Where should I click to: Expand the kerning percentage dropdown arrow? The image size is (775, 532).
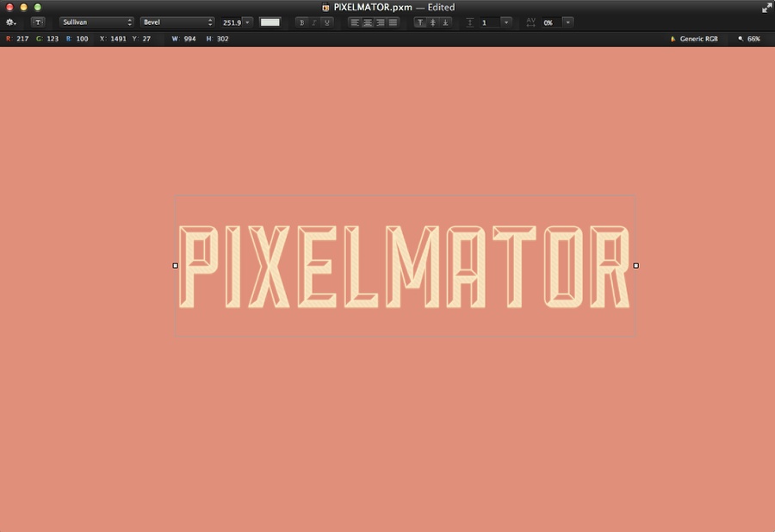[x=568, y=22]
